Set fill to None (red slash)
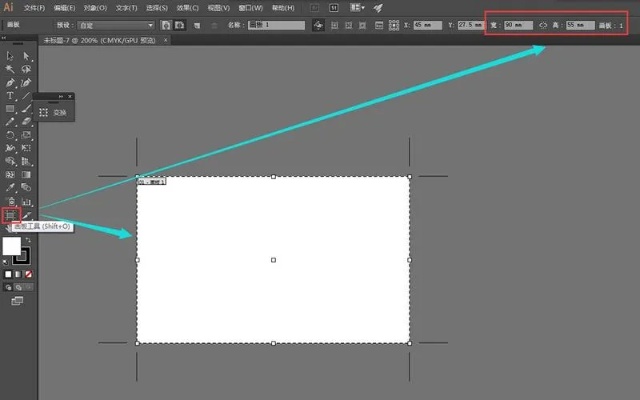 tap(28, 274)
